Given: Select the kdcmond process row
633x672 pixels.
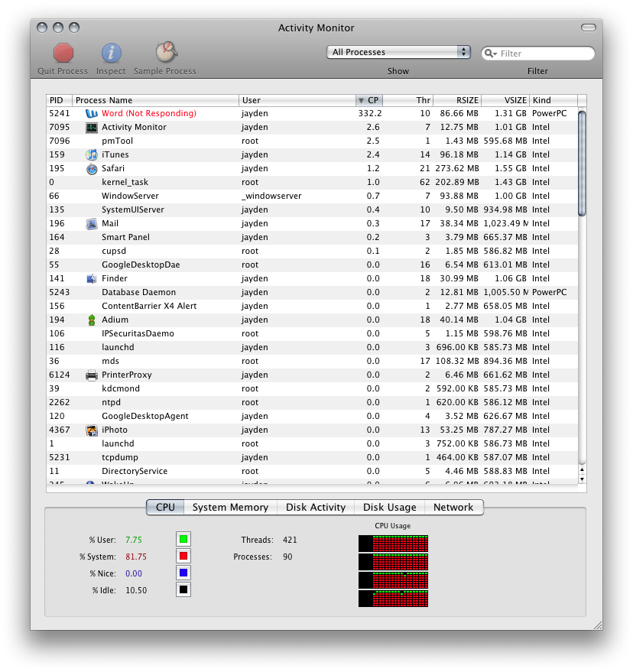Looking at the screenshot, I should pos(312,388).
